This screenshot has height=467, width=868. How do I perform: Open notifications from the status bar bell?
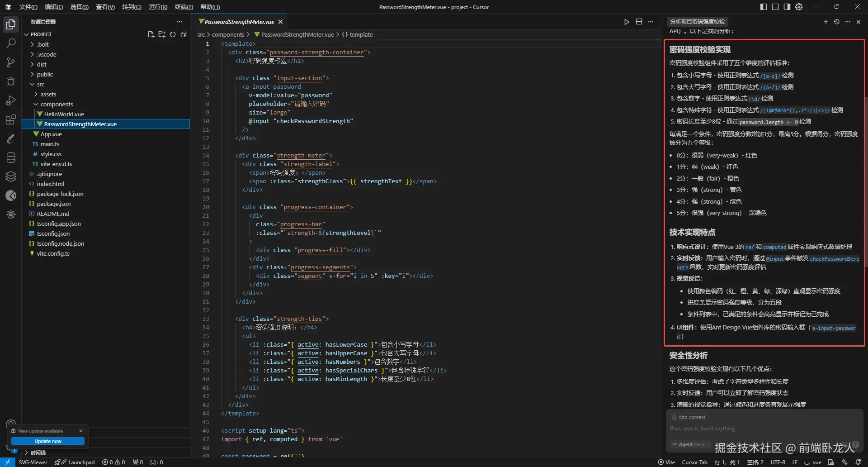858,462
